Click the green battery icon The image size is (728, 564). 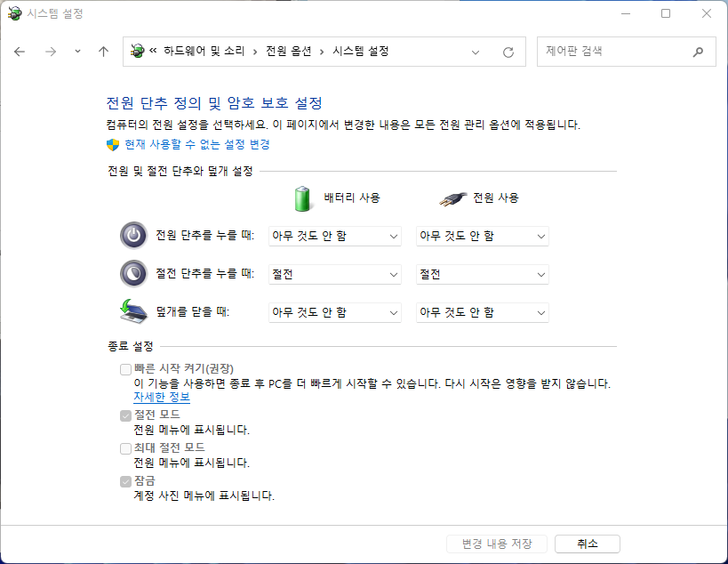(x=302, y=199)
